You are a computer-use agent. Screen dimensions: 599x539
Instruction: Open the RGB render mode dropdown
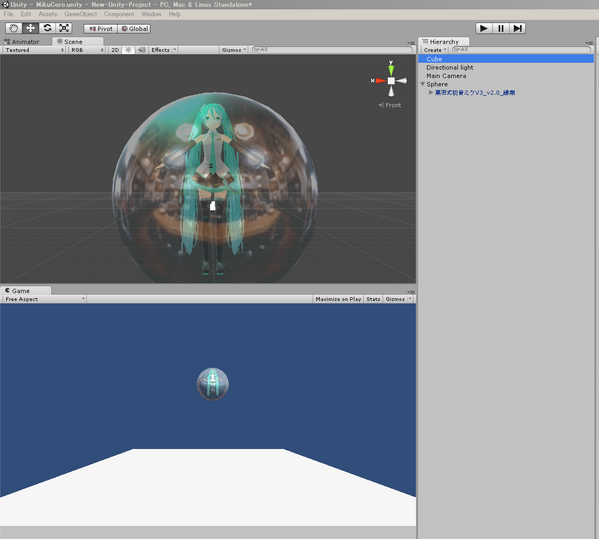[87, 50]
